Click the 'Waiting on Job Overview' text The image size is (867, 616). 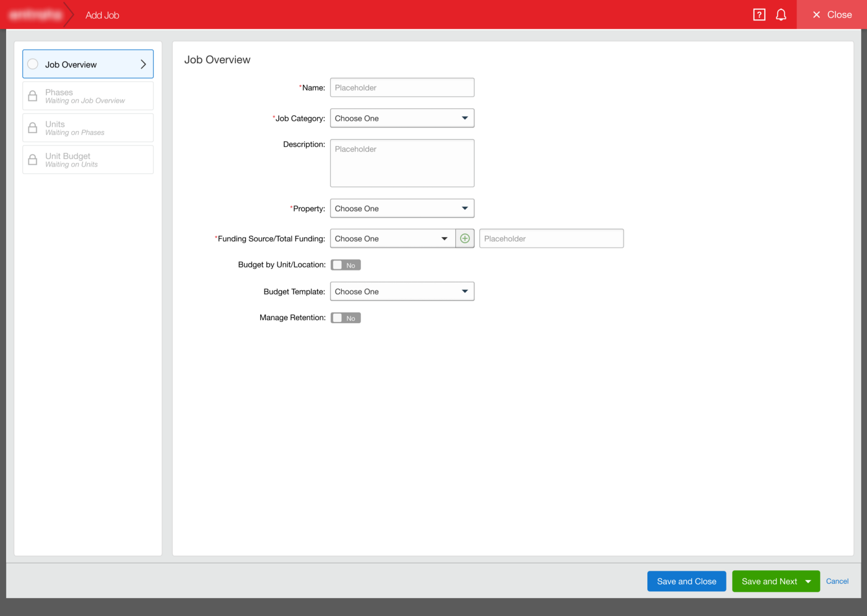pos(85,101)
